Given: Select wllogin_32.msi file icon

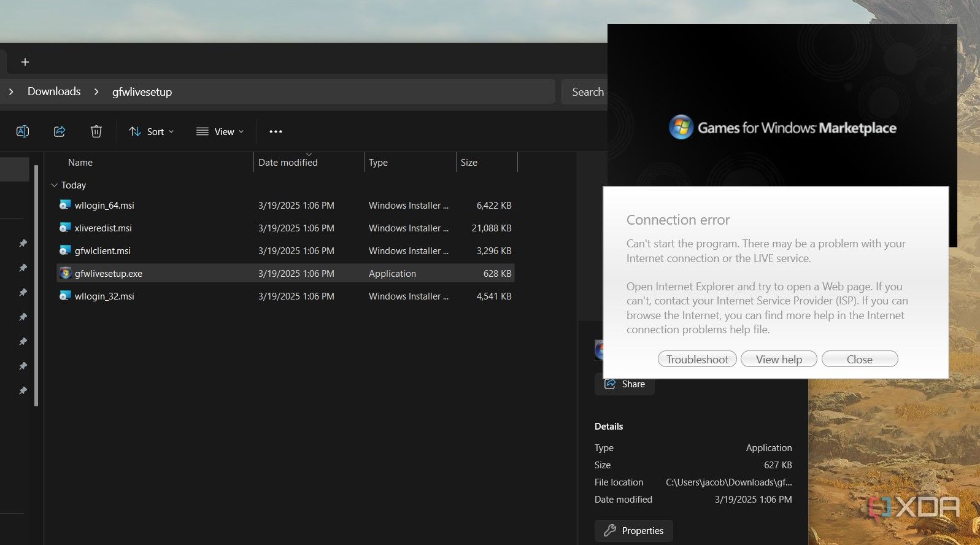Looking at the screenshot, I should (65, 296).
